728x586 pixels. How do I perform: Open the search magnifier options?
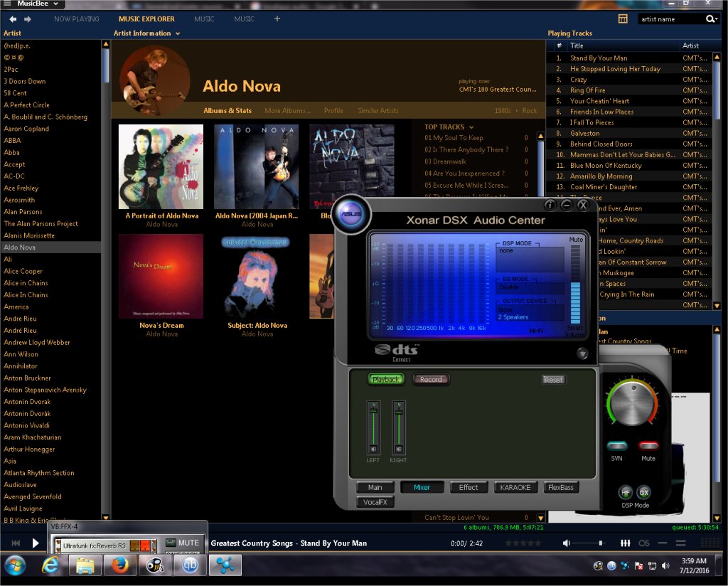point(711,19)
